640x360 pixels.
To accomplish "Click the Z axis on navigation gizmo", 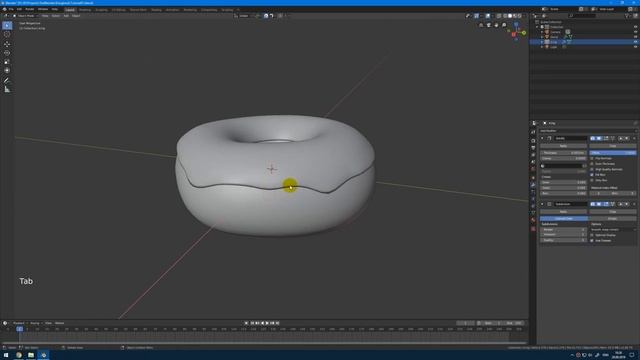I will click(516, 25).
